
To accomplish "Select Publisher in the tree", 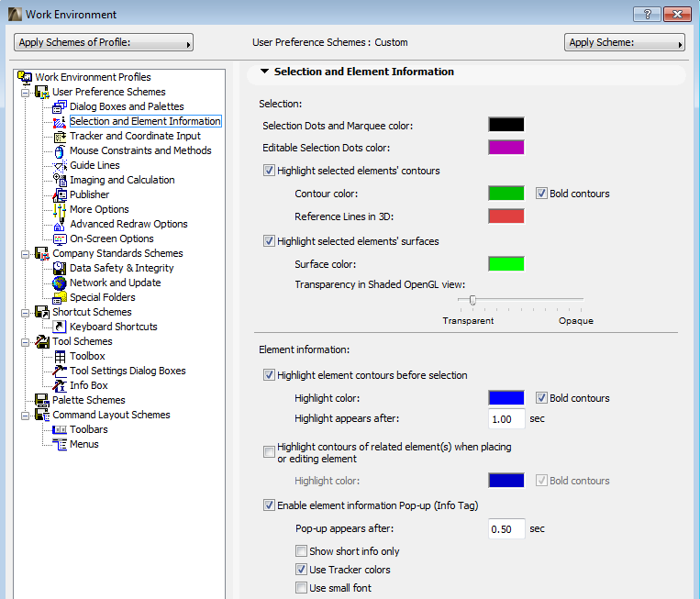I will (89, 194).
